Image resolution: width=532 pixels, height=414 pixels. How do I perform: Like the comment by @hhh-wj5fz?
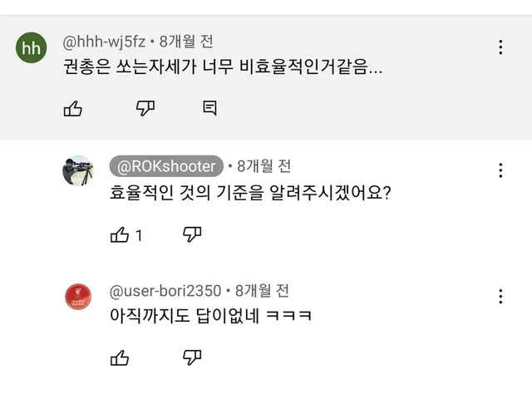click(x=73, y=108)
